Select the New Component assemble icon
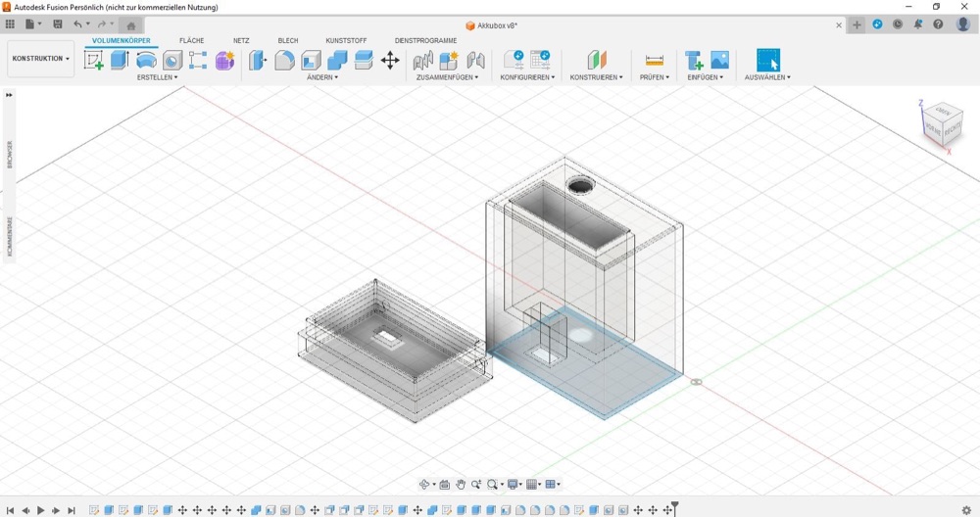Screen dimensions: 980x517 tap(449, 61)
